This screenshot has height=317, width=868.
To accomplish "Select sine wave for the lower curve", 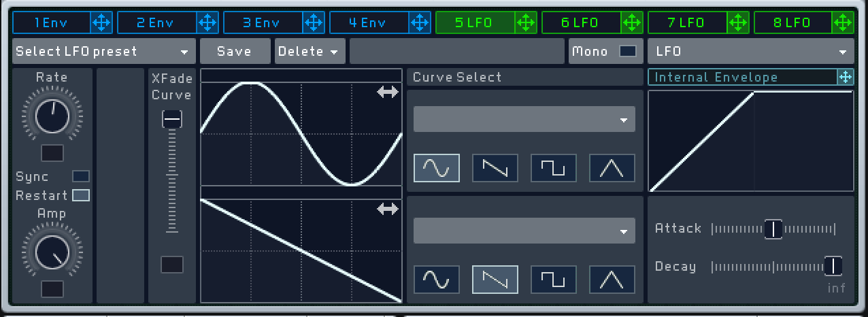I will 437,279.
